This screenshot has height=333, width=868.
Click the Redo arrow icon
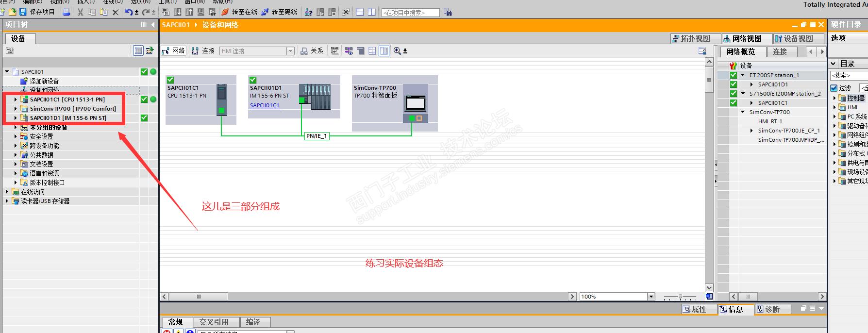click(x=146, y=12)
